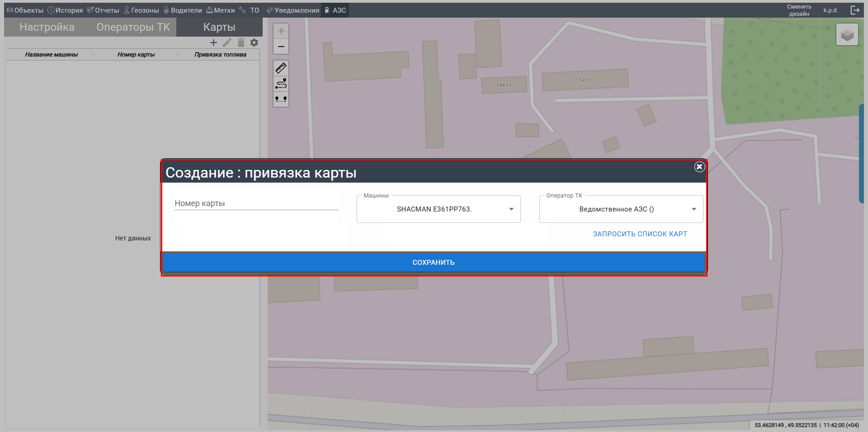Switch to the Операторы ТК tab
Viewport: 868px width, 432px height.
point(133,27)
